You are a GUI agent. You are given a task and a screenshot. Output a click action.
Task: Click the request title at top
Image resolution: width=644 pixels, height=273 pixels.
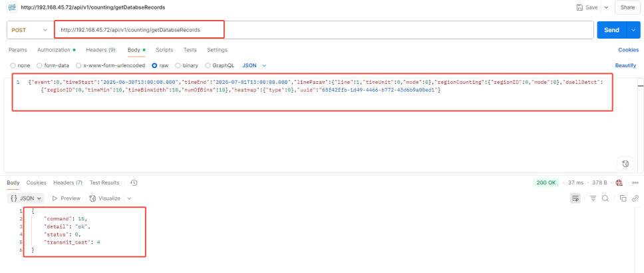[93, 7]
